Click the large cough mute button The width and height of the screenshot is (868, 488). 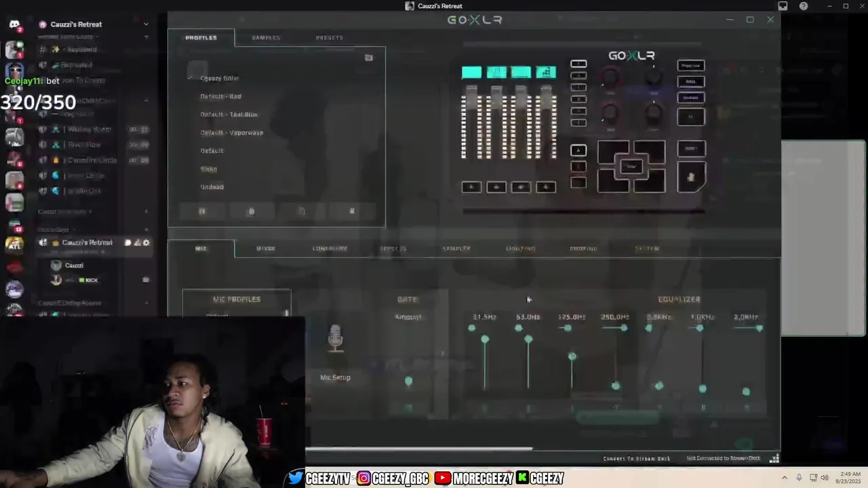[691, 178]
